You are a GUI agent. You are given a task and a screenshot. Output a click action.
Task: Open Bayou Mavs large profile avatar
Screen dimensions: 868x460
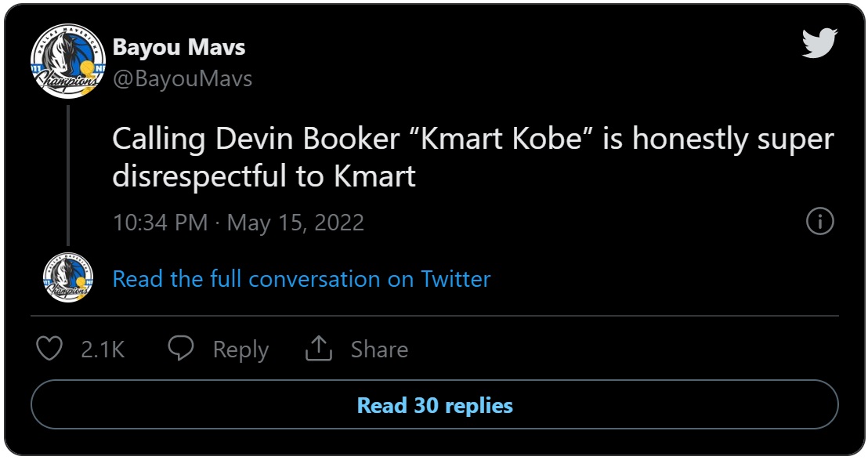click(67, 61)
